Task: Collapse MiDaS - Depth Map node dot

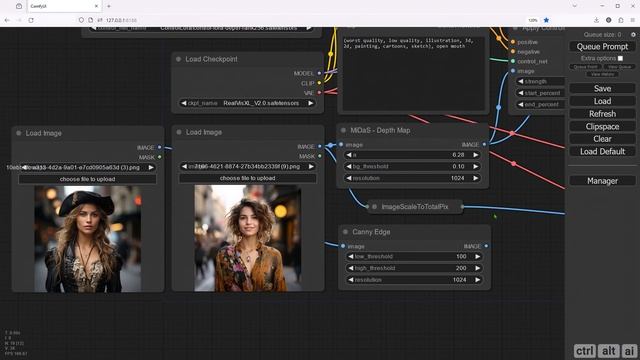Action: pyautogui.click(x=343, y=130)
